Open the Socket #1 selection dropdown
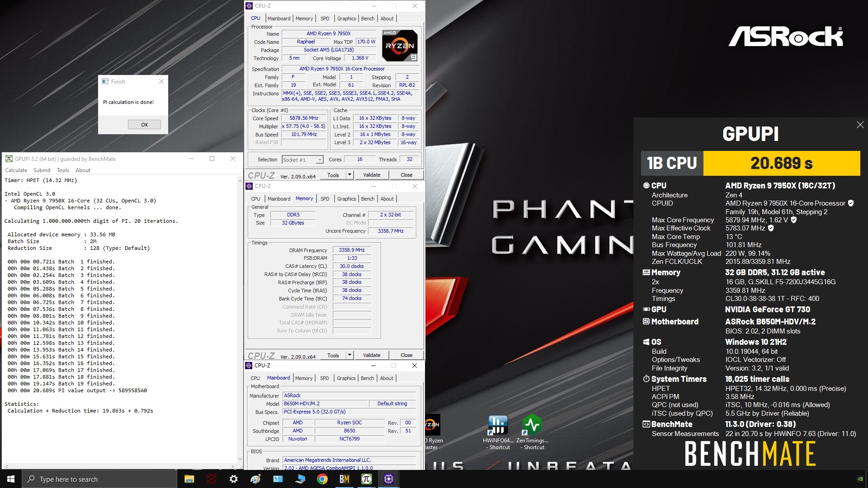868x488 pixels. pyautogui.click(x=320, y=160)
